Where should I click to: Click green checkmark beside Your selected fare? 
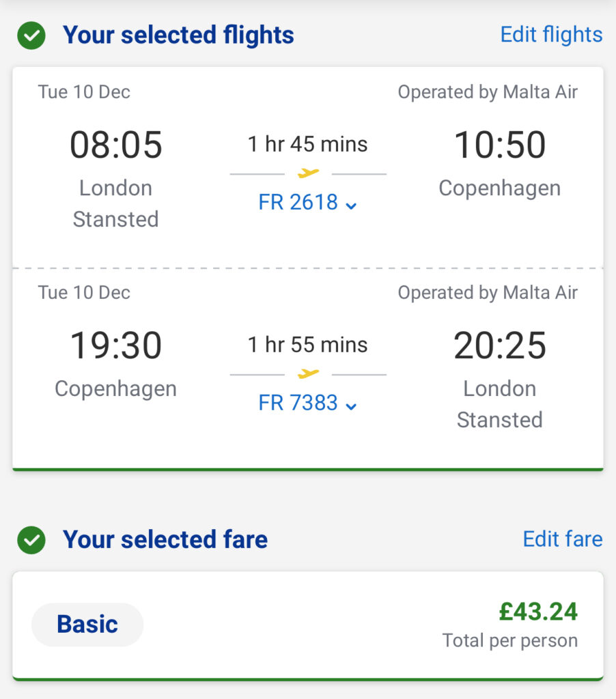(x=31, y=540)
